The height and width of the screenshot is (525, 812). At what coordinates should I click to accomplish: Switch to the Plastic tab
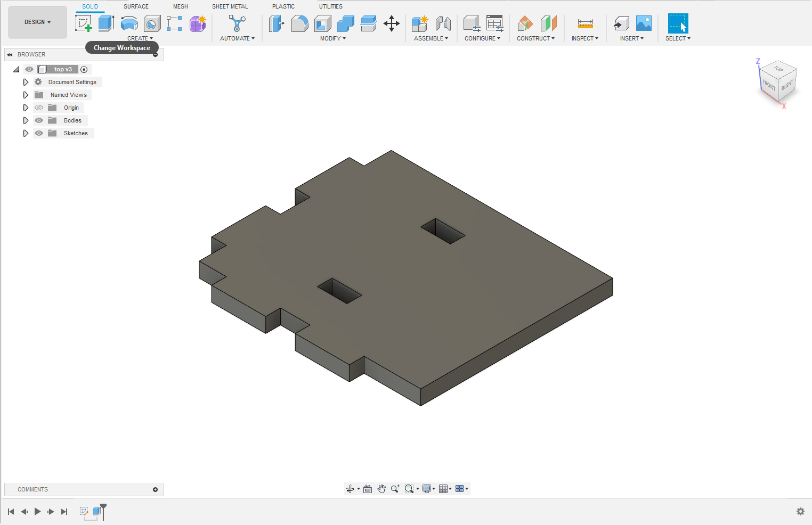click(283, 6)
